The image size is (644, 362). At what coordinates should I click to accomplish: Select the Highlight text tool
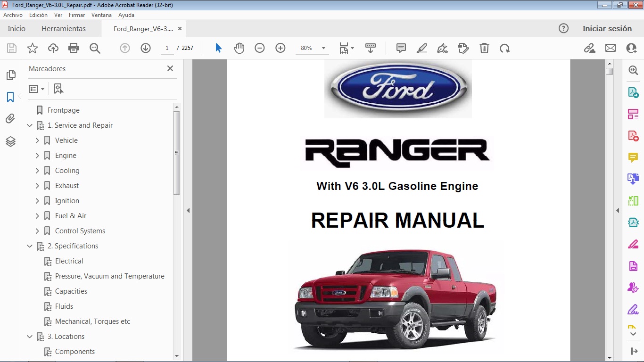[x=421, y=48]
